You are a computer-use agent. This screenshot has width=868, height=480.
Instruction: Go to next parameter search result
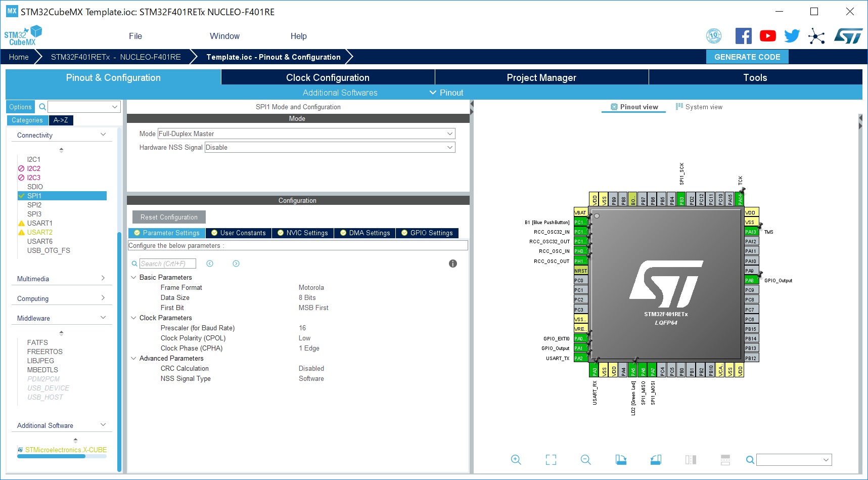click(x=236, y=264)
